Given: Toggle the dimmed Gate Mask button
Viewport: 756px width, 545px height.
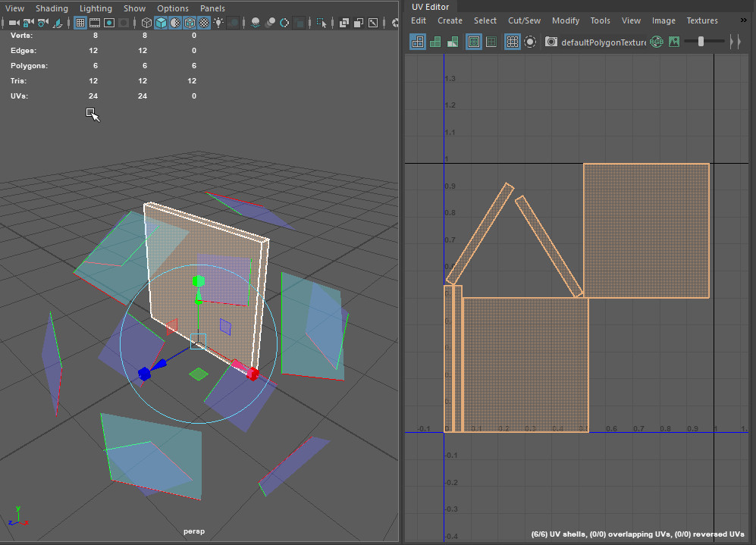Looking at the screenshot, I should (124, 23).
